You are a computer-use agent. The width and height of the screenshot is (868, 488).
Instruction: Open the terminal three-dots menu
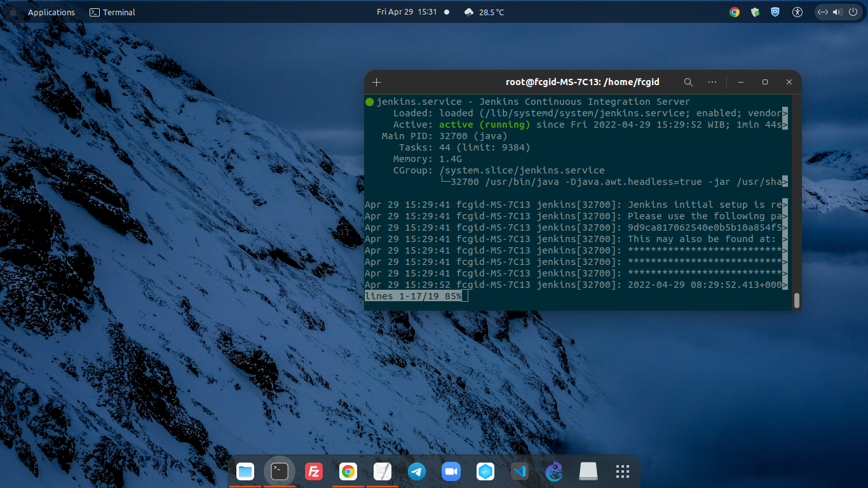[x=712, y=82]
